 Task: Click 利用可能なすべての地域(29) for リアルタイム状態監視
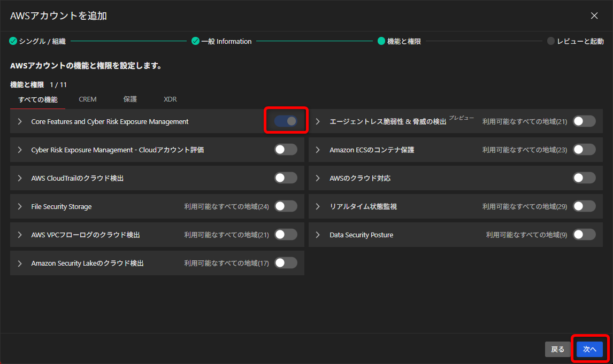click(x=525, y=207)
